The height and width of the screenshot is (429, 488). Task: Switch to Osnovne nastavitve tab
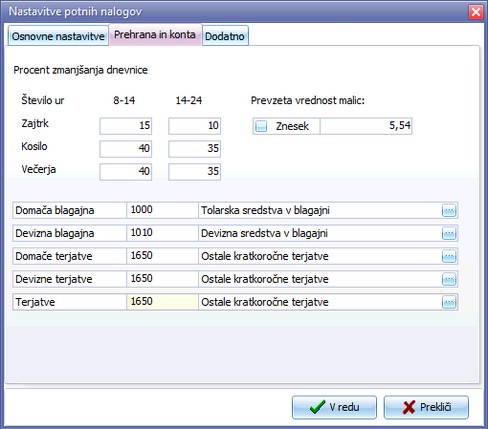(58, 36)
